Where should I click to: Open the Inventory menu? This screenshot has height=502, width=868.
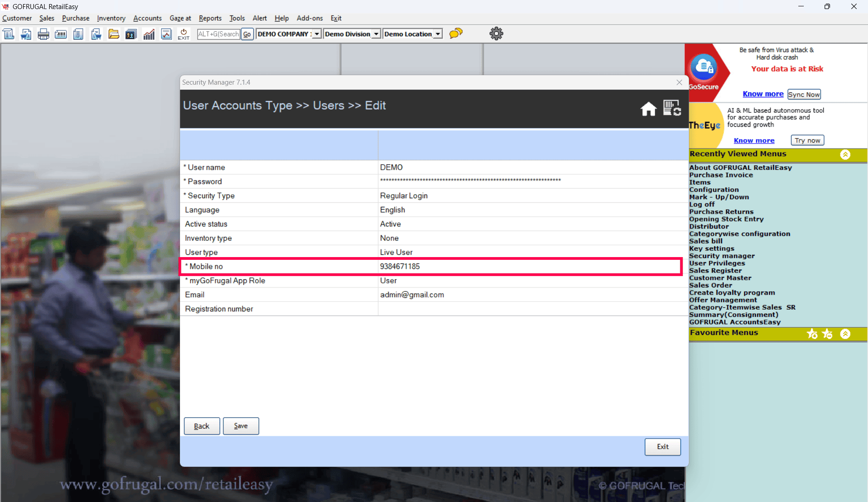111,18
